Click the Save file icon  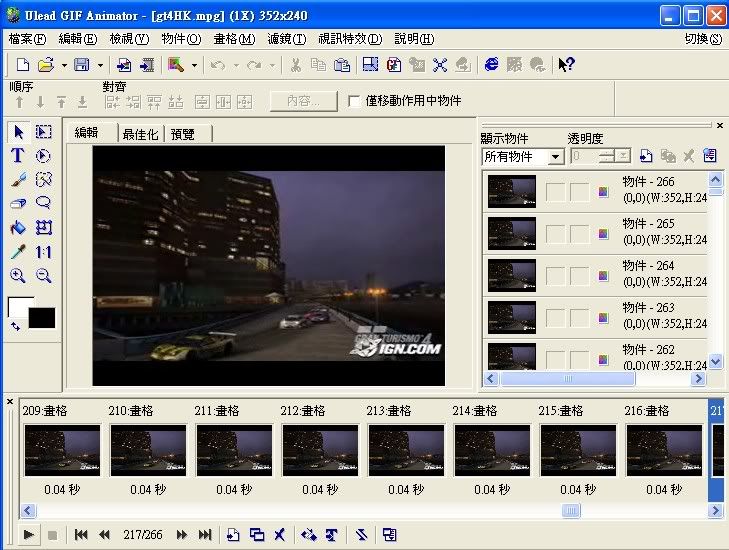(81, 65)
